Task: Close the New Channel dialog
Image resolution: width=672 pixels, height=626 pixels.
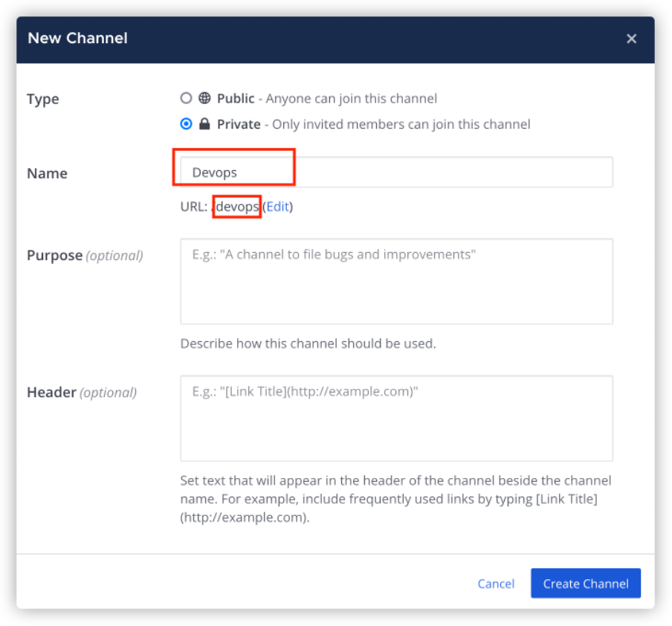Action: coord(631,39)
